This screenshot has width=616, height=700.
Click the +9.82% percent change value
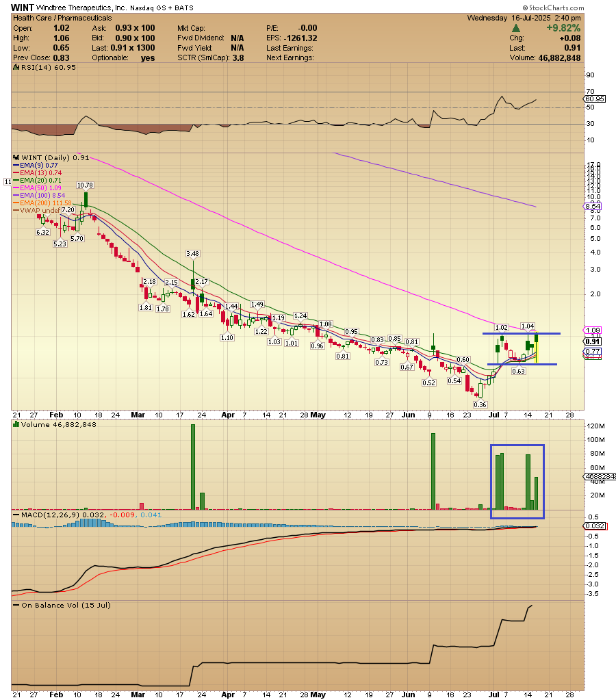(x=563, y=28)
